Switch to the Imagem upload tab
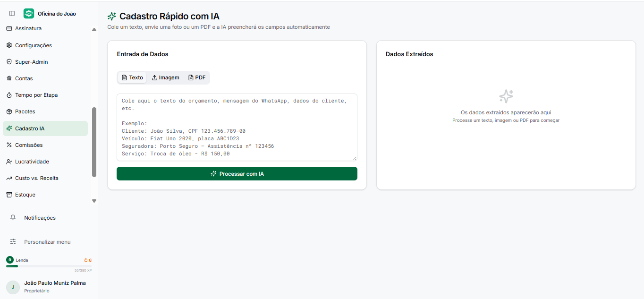 (x=165, y=77)
